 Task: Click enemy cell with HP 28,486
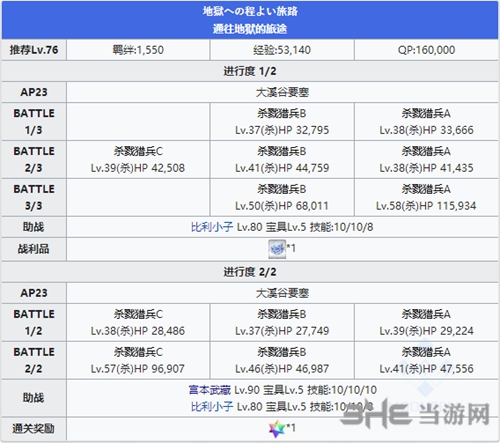(138, 322)
